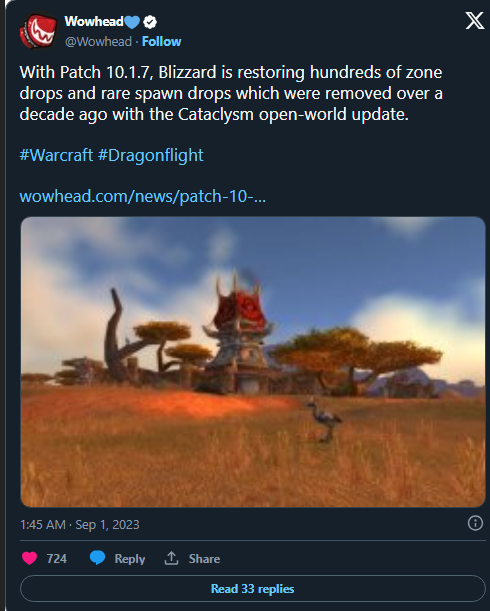The height and width of the screenshot is (611, 490).
Task: Click the 1:45 AM Sep 1, 2023 timestamp
Action: click(80, 524)
